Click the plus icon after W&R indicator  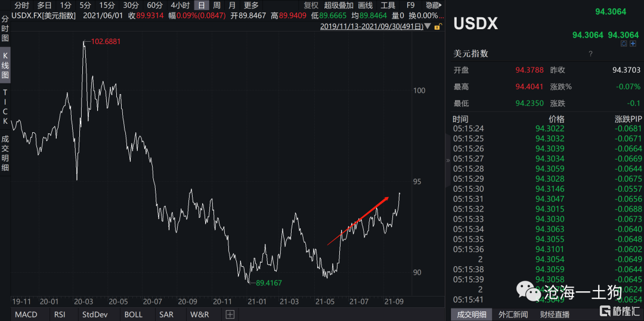click(230, 314)
